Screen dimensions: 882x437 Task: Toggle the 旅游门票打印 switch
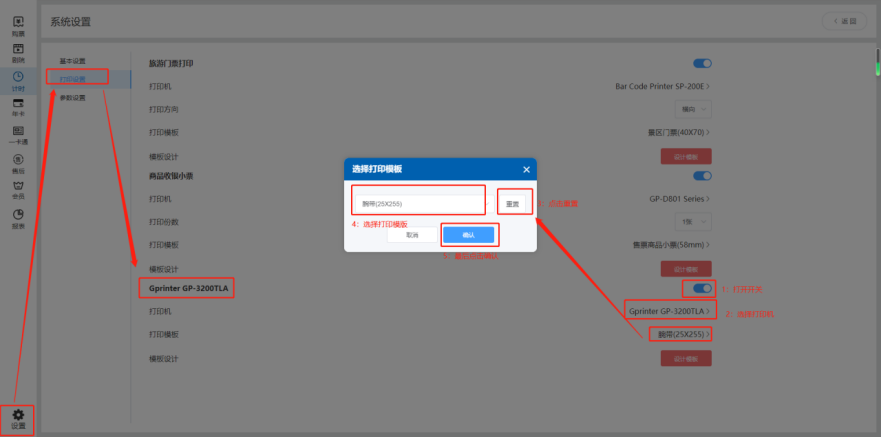(702, 63)
